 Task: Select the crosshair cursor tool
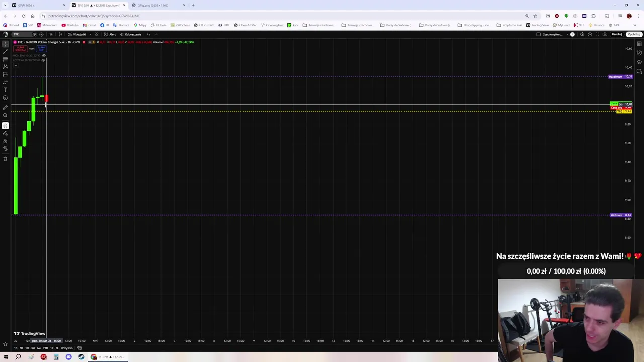5,44
